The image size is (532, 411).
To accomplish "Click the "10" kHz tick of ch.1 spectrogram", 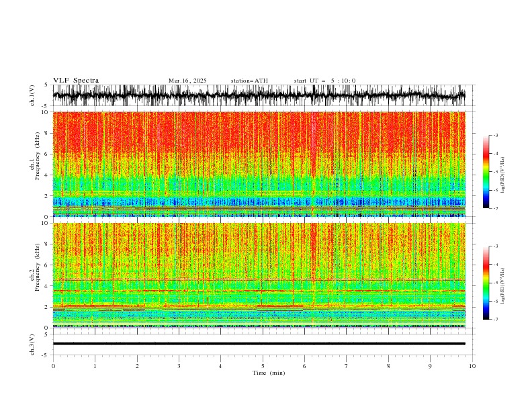I will pyautogui.click(x=45, y=112).
